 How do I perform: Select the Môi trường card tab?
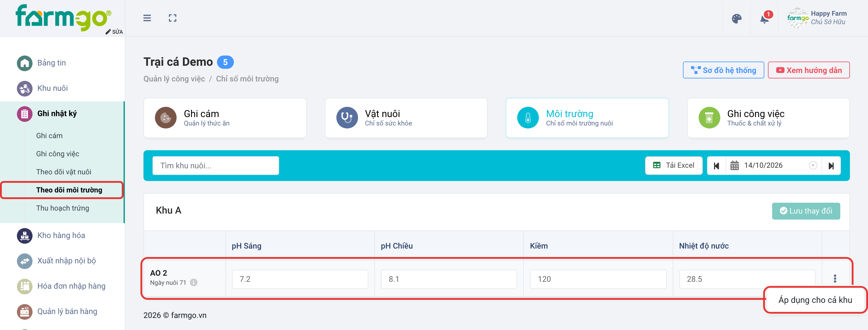pos(587,118)
